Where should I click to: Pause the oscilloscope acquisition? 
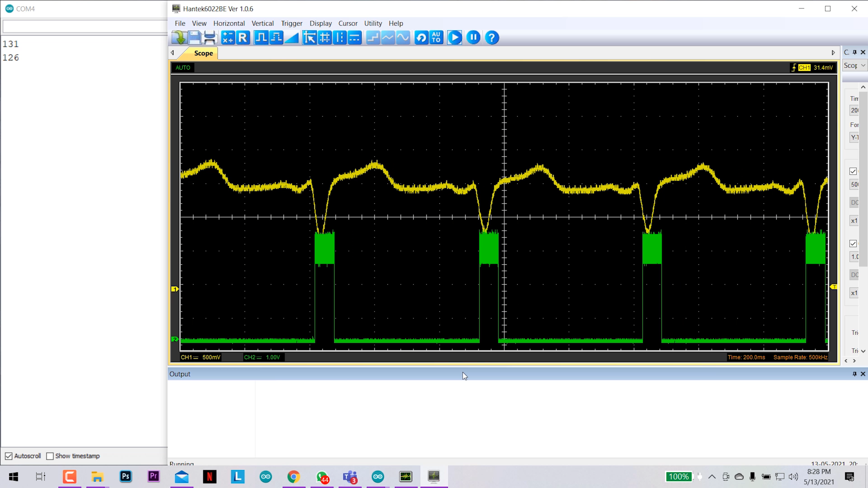(473, 38)
